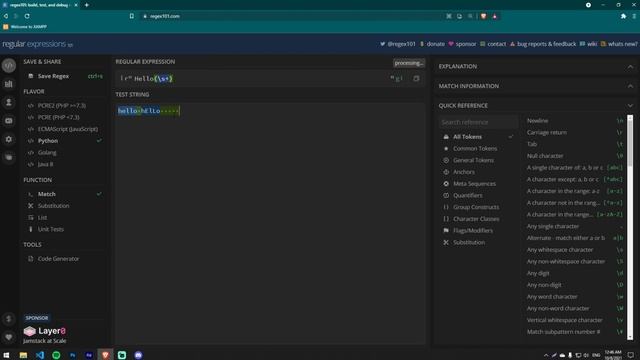
Task: Select Anchors category
Action: click(464, 172)
